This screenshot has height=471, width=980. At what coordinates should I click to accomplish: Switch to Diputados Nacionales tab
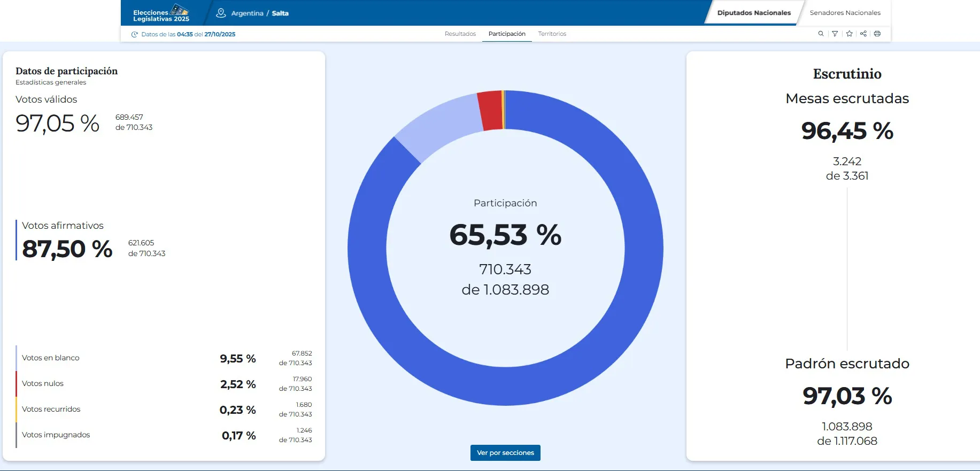point(753,13)
